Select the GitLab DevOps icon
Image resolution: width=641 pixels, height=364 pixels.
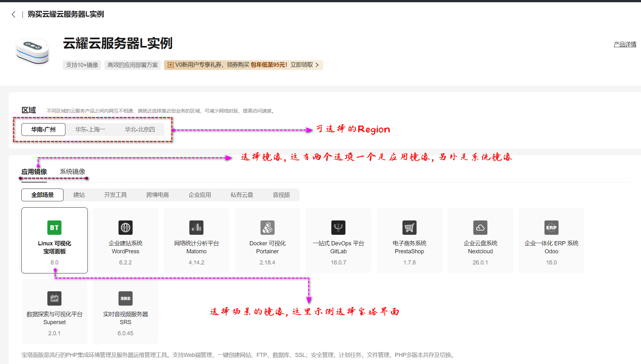click(338, 227)
